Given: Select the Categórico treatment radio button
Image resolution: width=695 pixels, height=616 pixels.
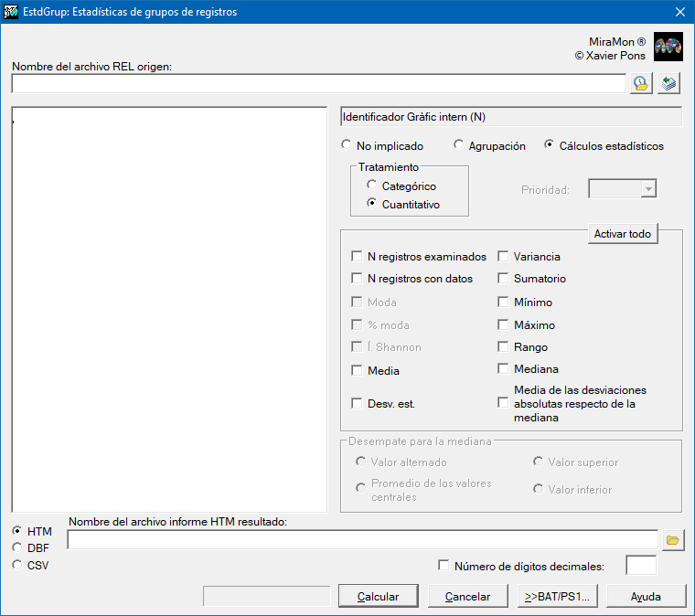Looking at the screenshot, I should coord(372,186).
